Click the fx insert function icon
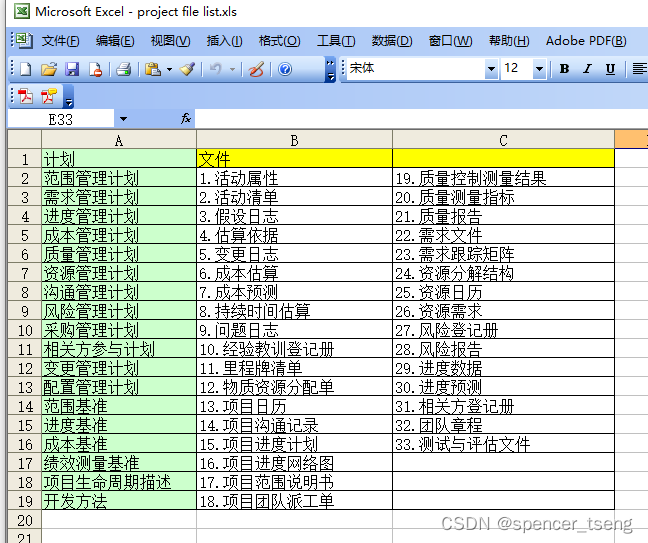Viewport: 648px width, 543px height. point(186,119)
